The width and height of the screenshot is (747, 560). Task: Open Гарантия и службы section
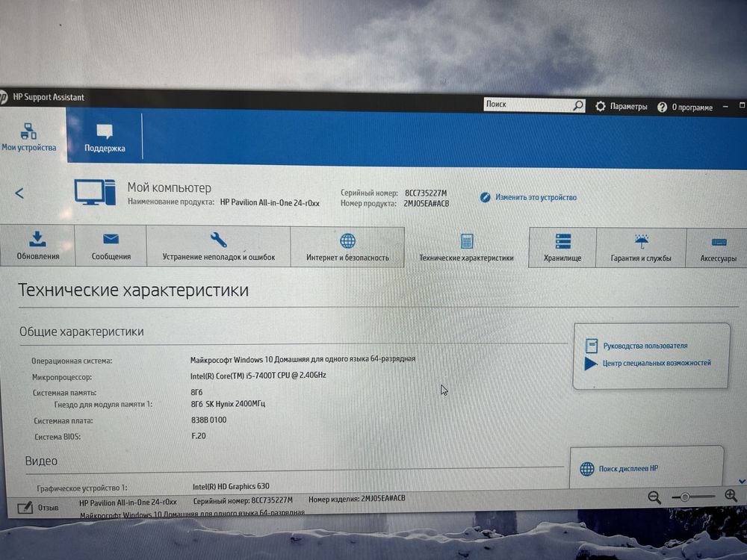point(641,248)
